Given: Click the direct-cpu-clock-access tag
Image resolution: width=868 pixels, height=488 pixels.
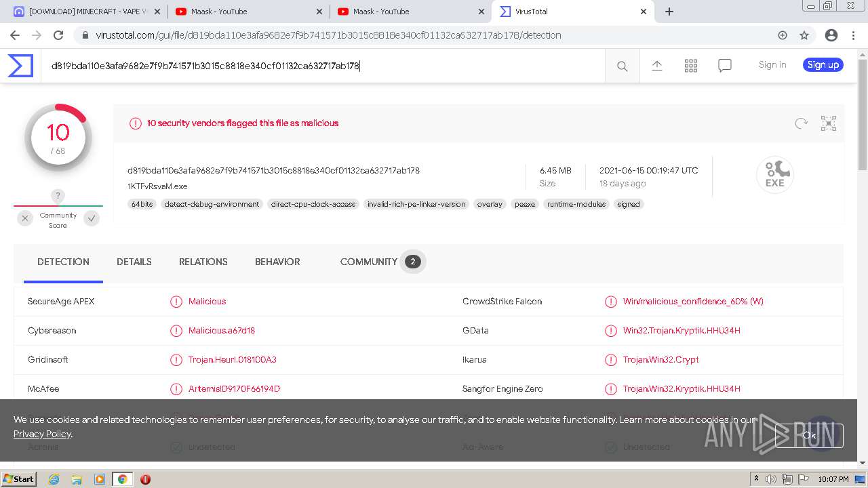Looking at the screenshot, I should (x=313, y=204).
